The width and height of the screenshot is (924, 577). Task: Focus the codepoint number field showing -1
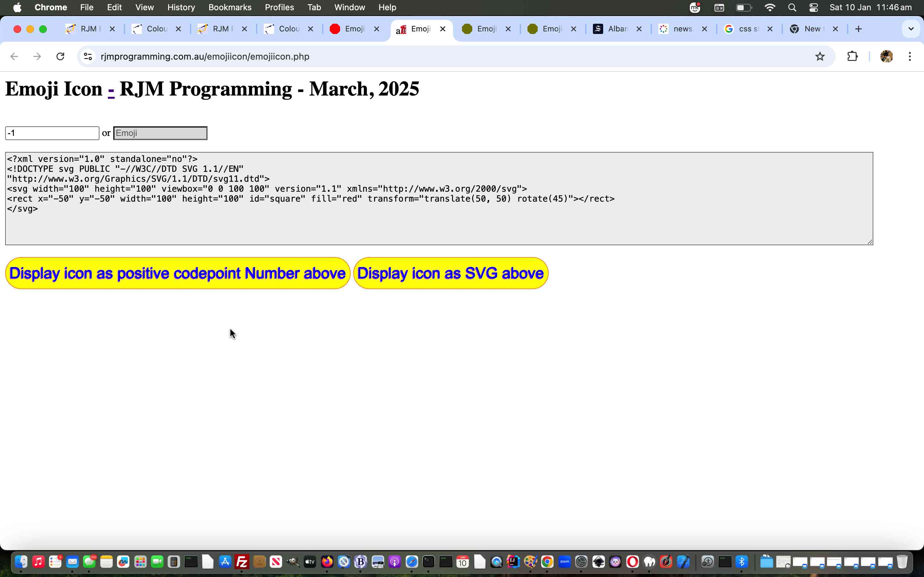click(x=52, y=133)
